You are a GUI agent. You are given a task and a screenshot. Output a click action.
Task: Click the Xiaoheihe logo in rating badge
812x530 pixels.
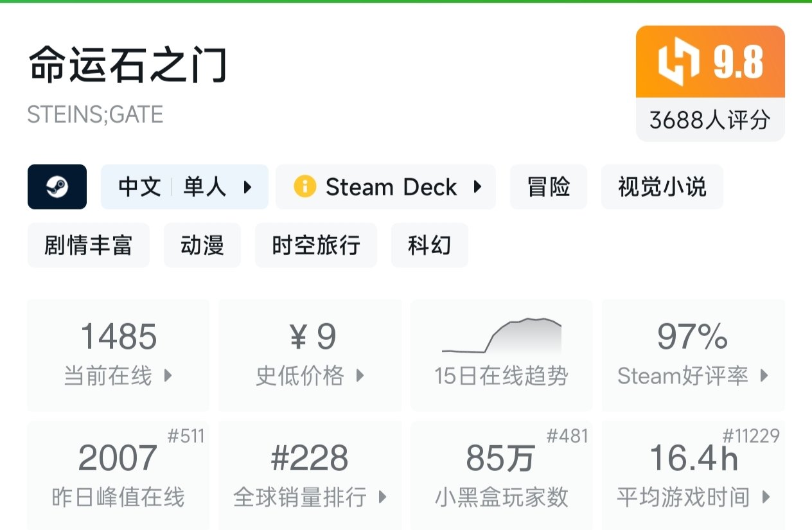(x=678, y=62)
